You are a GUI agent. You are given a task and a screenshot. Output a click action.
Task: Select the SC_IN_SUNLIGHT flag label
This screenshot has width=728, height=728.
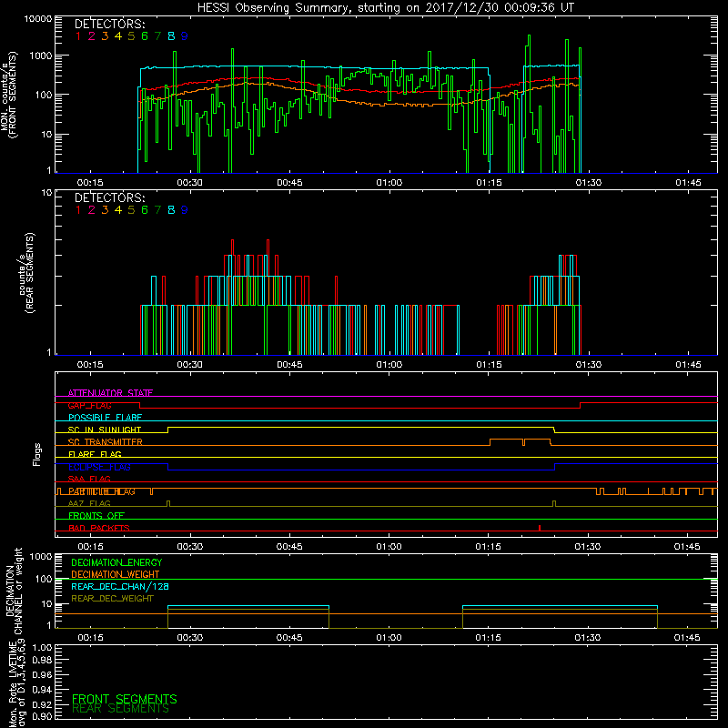105,430
